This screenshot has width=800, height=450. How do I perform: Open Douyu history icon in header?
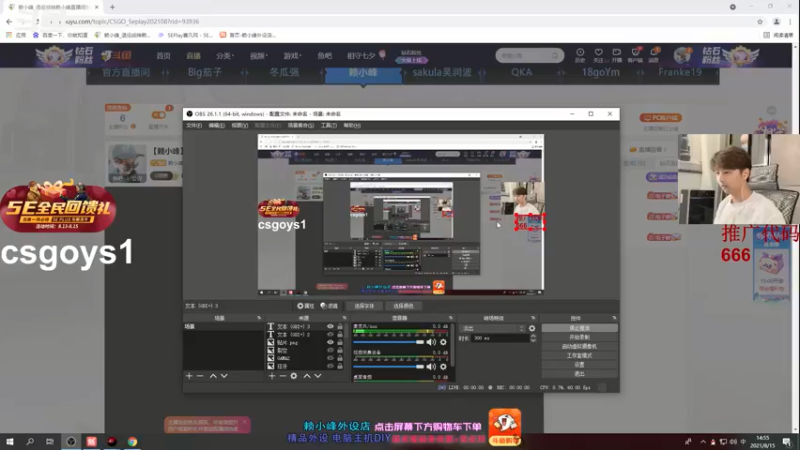pyautogui.click(x=580, y=55)
